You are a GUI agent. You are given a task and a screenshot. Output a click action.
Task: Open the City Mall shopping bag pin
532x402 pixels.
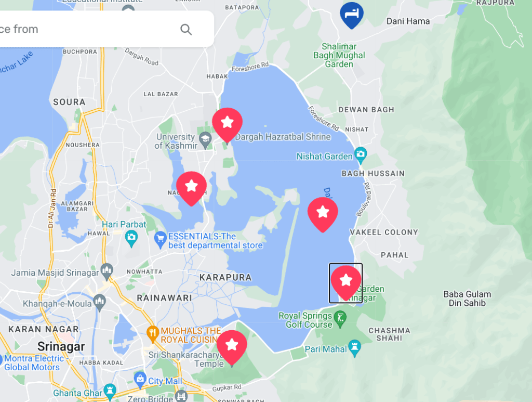140,380
